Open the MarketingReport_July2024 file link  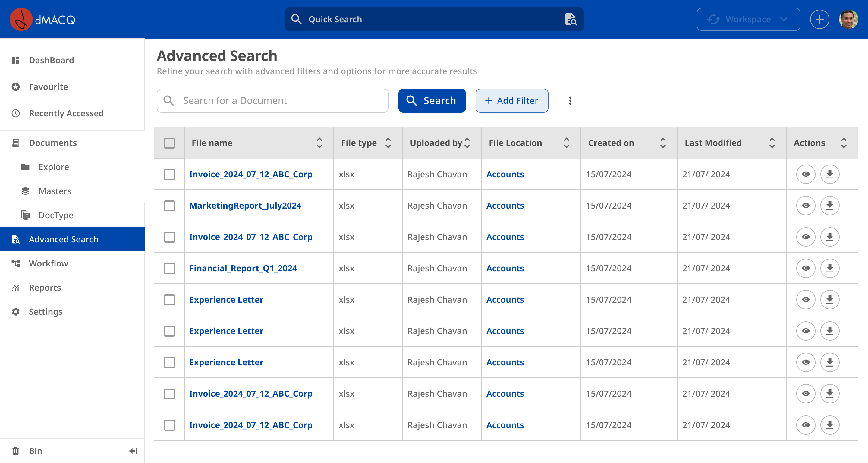click(x=245, y=206)
